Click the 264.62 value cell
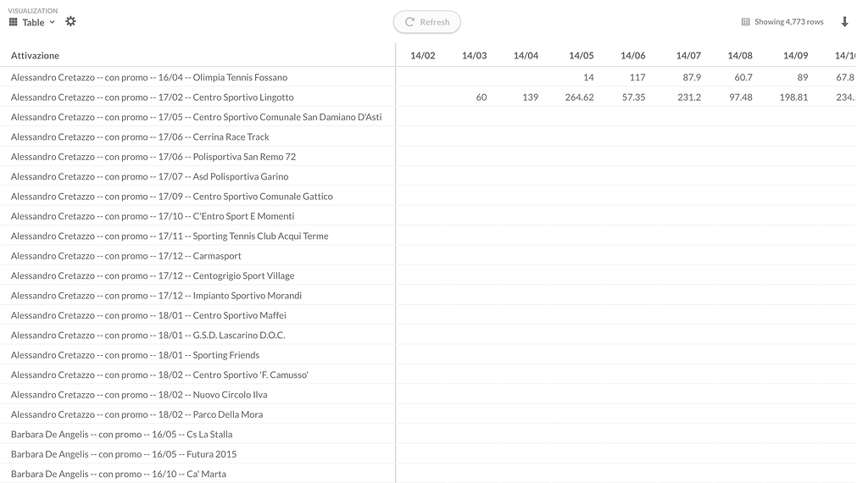 click(x=579, y=97)
